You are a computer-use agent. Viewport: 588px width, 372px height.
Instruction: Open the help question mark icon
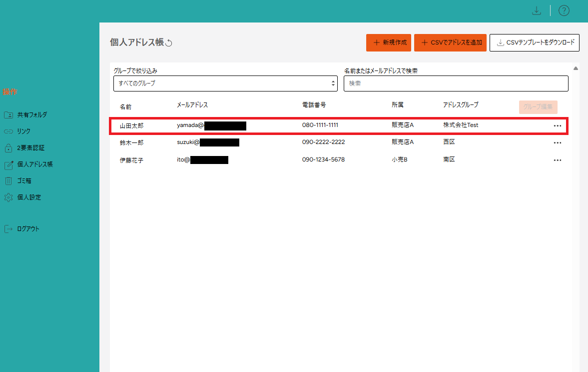tap(564, 10)
